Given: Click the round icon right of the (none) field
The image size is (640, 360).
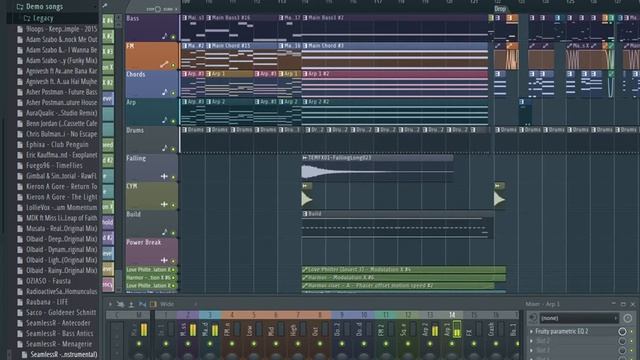Looking at the screenshot, I should pos(628,318).
